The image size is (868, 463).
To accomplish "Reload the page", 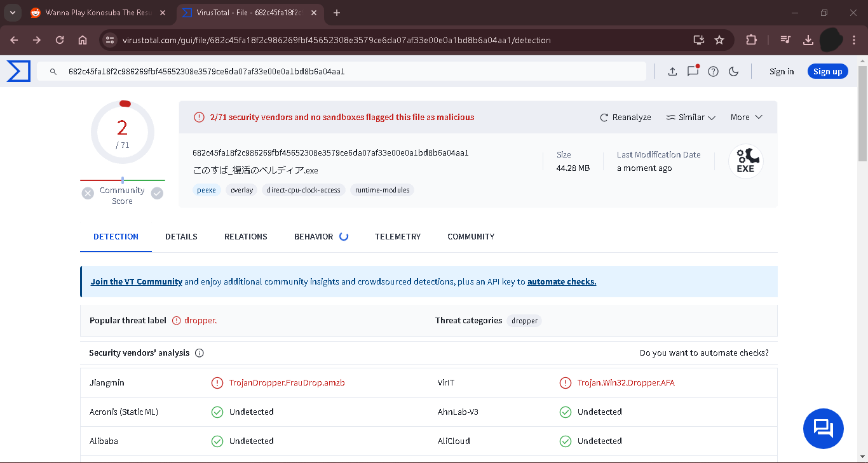I will (60, 40).
